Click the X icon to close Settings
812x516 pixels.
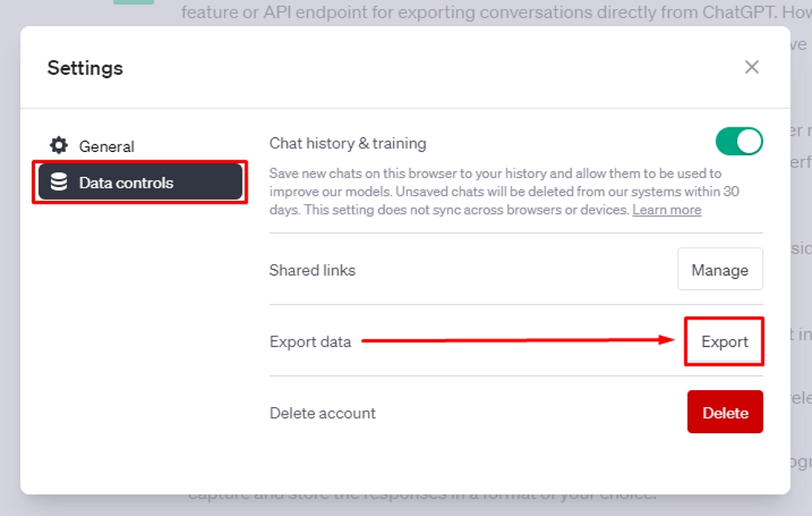point(752,67)
